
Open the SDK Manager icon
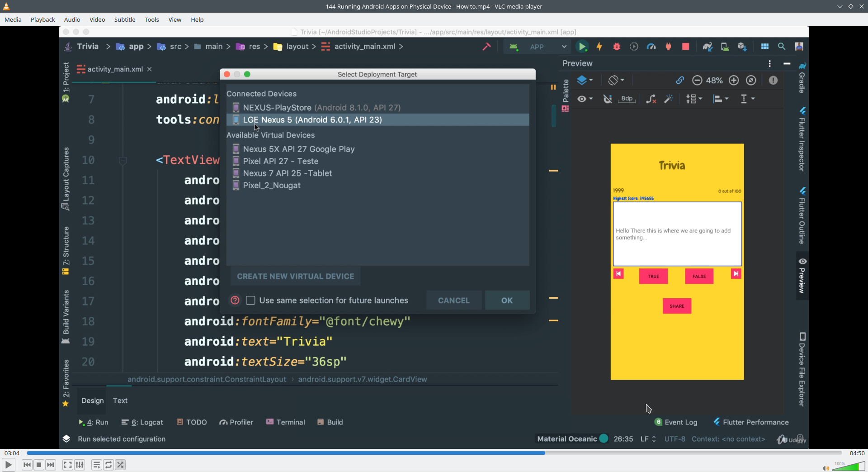click(742, 47)
